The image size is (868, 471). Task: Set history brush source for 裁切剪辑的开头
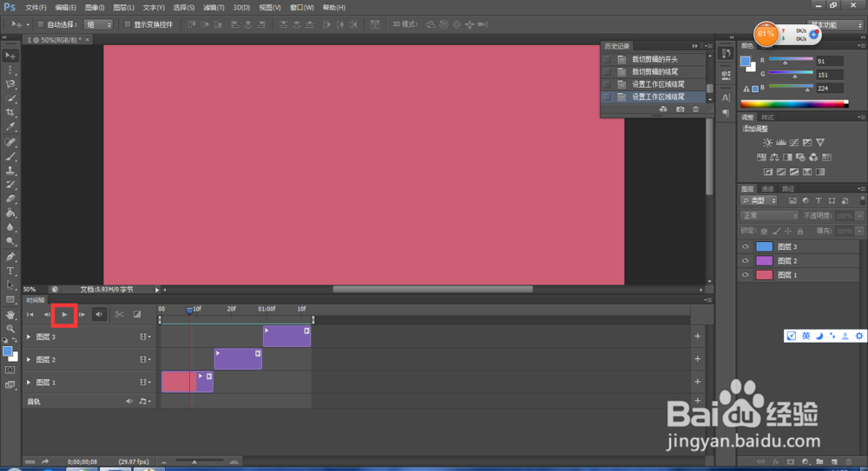(607, 59)
